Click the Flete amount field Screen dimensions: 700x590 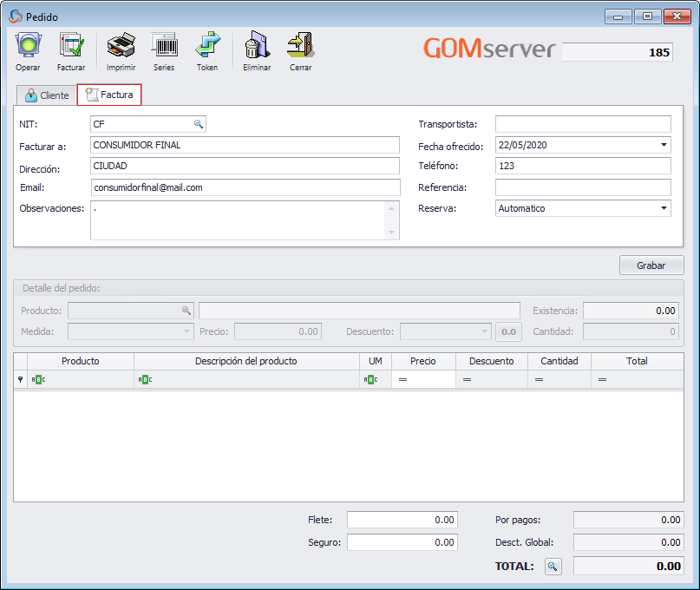click(x=402, y=520)
